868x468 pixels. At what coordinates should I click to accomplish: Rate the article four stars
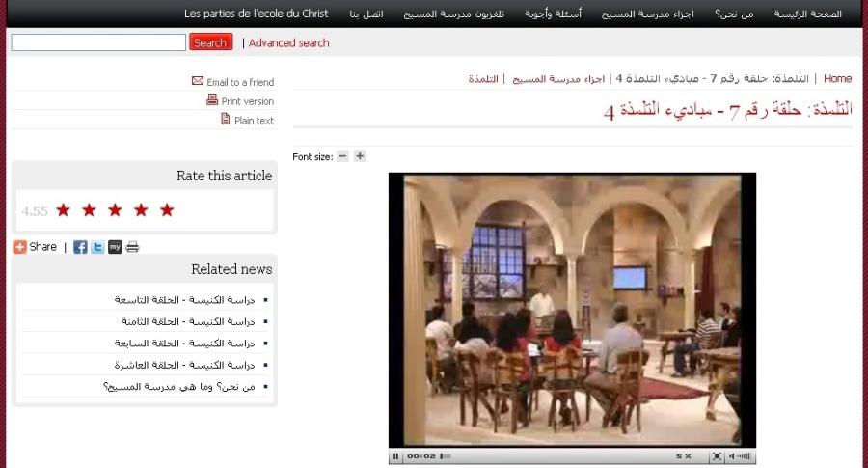(x=141, y=210)
